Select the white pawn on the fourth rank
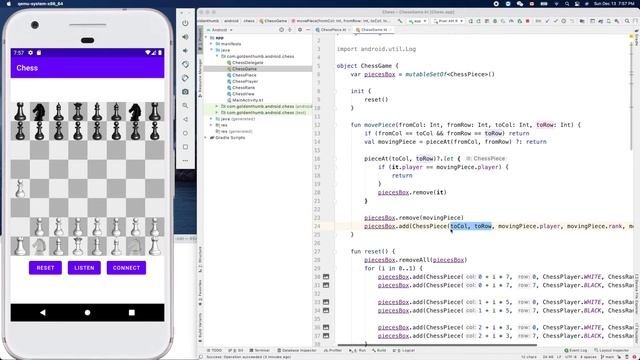The image size is (640, 360). 20,189
